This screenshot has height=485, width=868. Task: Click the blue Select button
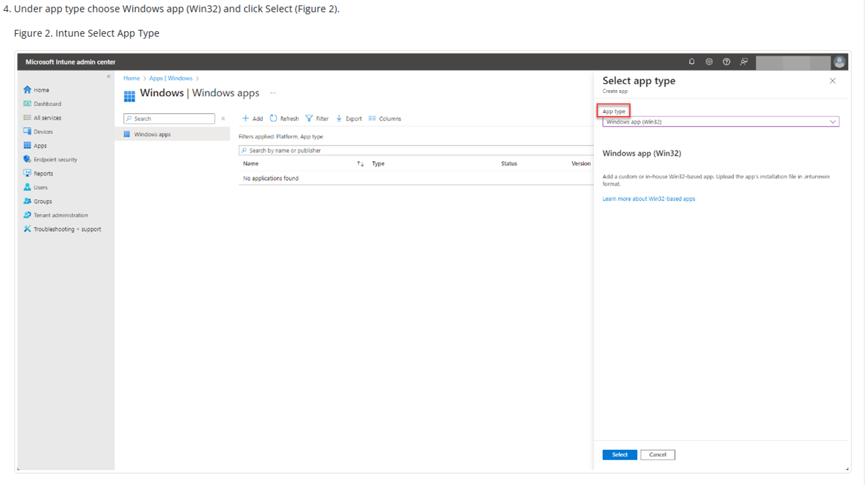click(619, 455)
